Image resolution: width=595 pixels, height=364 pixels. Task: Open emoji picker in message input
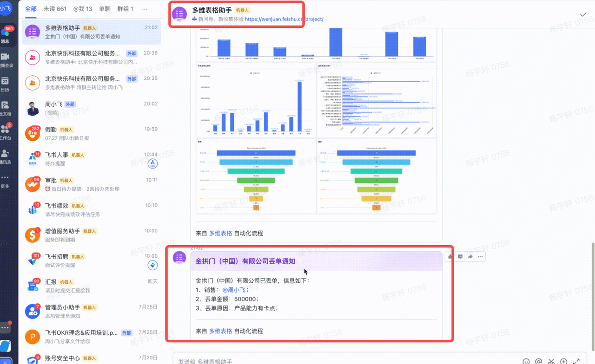[526, 361]
